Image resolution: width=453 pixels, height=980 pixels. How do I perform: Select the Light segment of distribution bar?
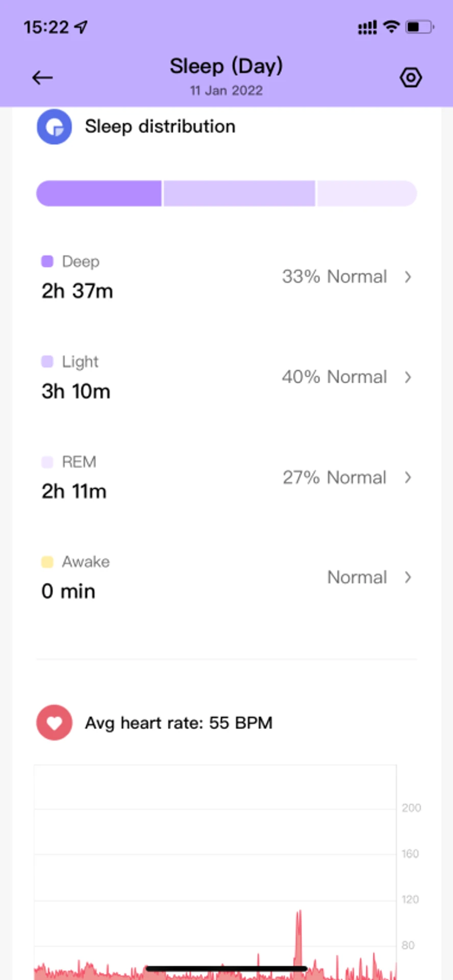pos(239,193)
